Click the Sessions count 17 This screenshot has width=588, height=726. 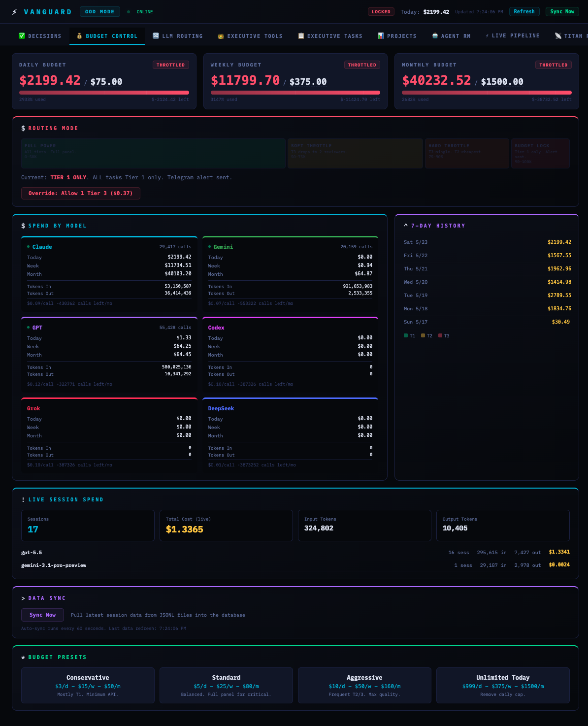point(33,529)
